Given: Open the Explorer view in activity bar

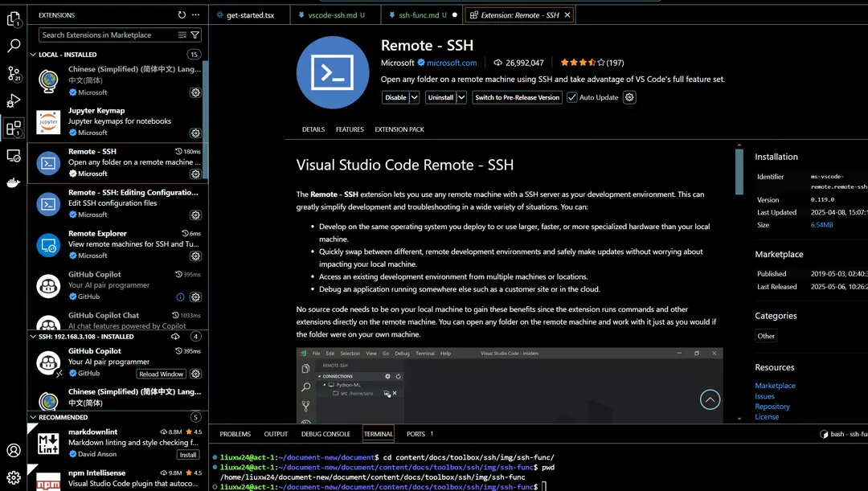Looking at the screenshot, I should [x=14, y=19].
